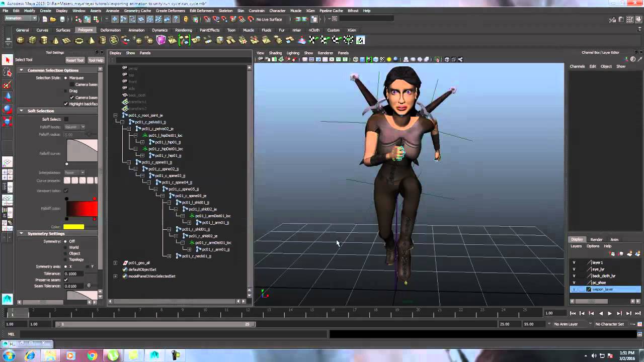Click the Reset Tool button

coord(75,60)
